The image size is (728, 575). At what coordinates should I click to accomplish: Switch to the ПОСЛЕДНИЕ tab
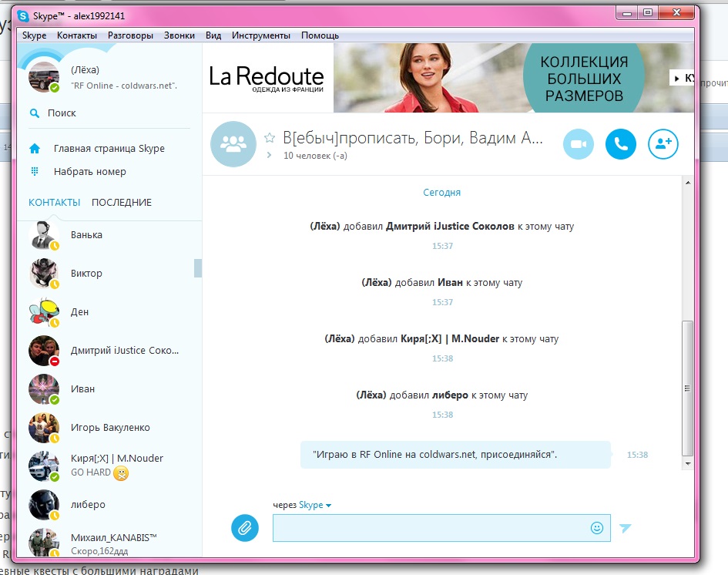[x=122, y=203]
